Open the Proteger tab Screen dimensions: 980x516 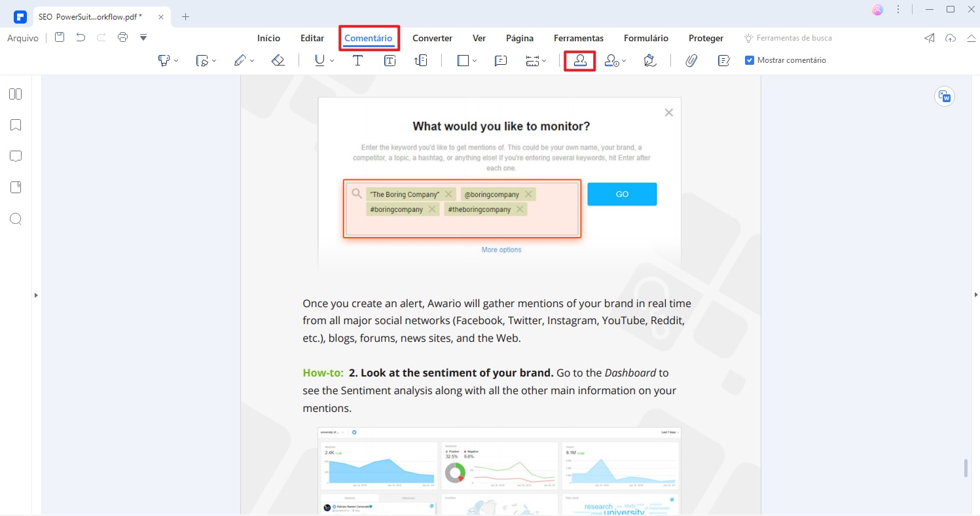706,38
